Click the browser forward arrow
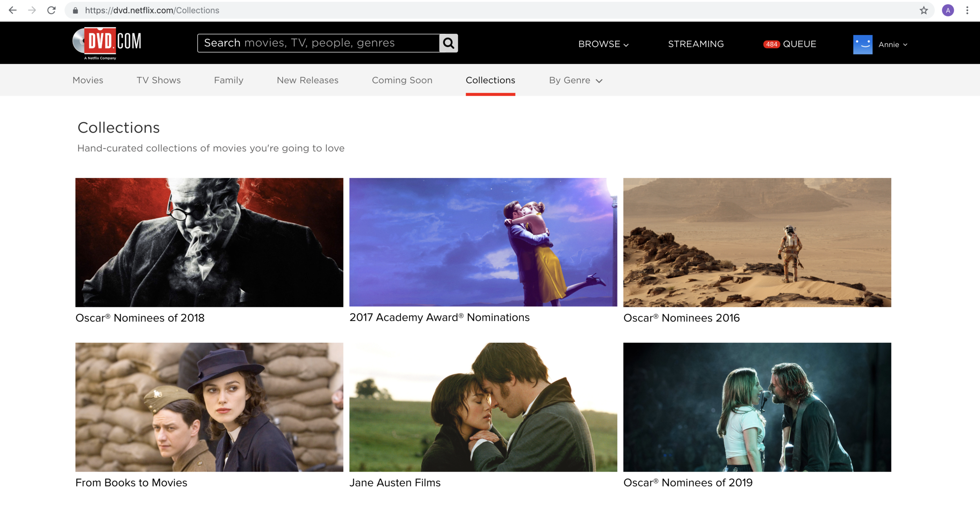The image size is (980, 505). [x=32, y=11]
